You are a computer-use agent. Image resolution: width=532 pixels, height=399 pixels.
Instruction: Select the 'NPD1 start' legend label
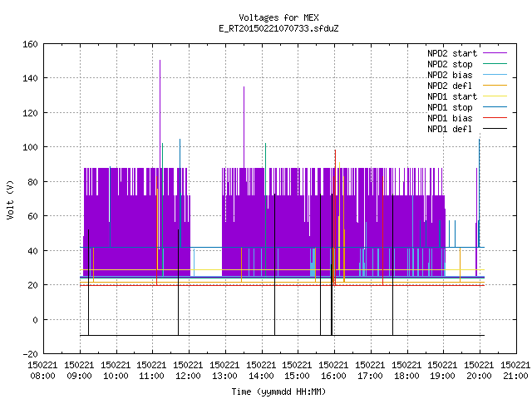coord(452,96)
